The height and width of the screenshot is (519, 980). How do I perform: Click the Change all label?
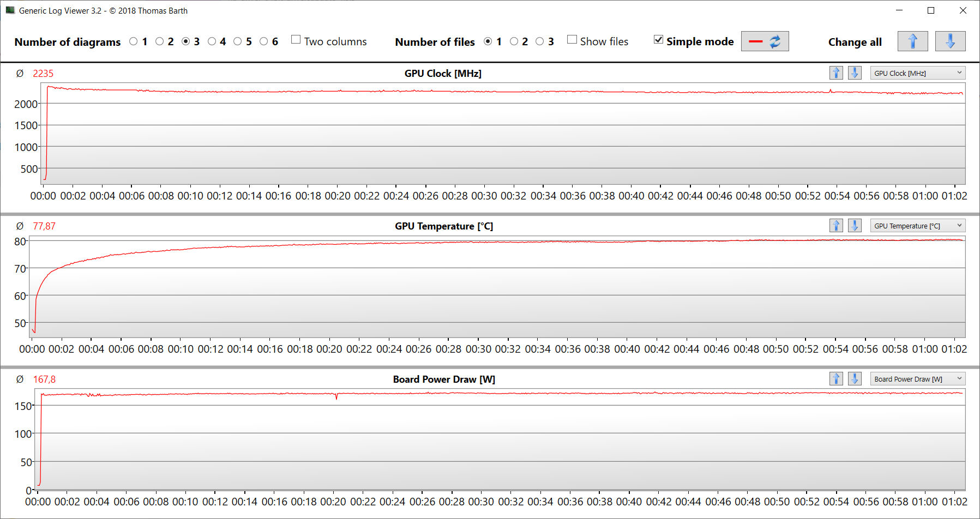click(x=855, y=42)
